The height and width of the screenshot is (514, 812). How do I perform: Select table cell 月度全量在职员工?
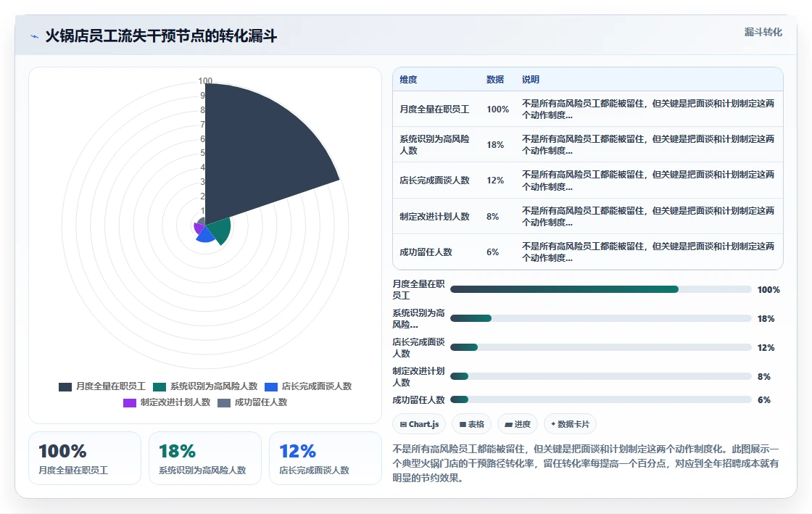(434, 109)
